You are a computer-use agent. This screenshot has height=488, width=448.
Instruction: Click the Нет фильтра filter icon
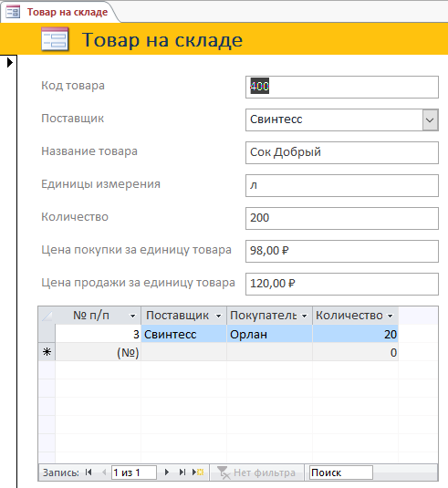coord(224,472)
